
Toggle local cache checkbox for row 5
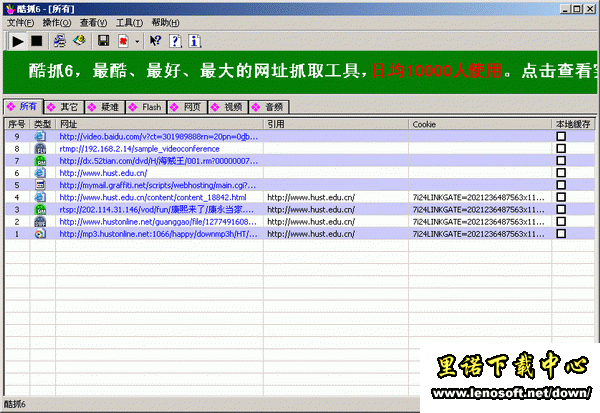[x=561, y=185]
